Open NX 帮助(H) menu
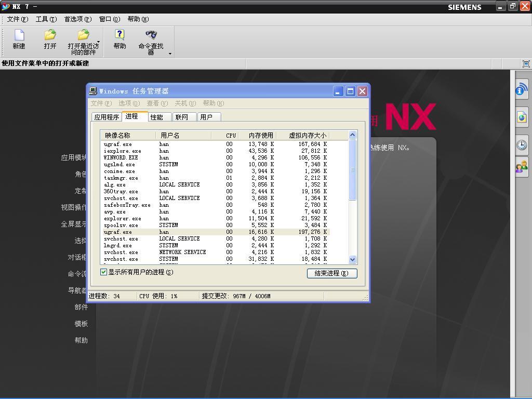This screenshot has width=532, height=399. 138,19
